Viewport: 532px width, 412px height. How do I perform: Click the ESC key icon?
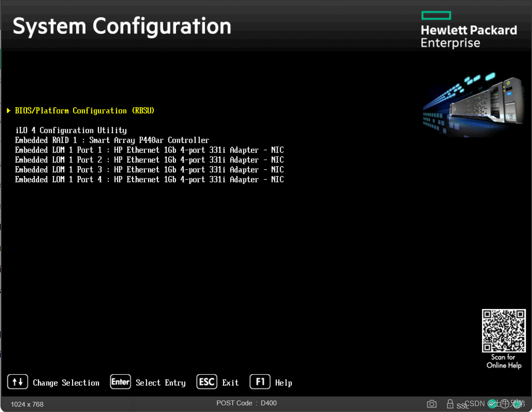coord(207,382)
